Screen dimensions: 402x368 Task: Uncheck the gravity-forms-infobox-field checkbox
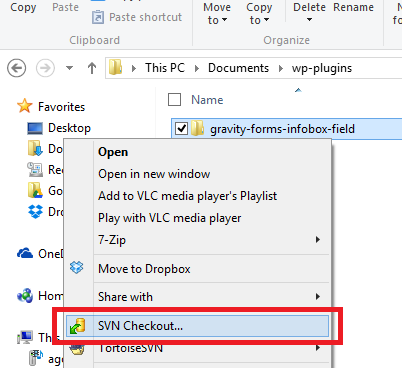(181, 128)
